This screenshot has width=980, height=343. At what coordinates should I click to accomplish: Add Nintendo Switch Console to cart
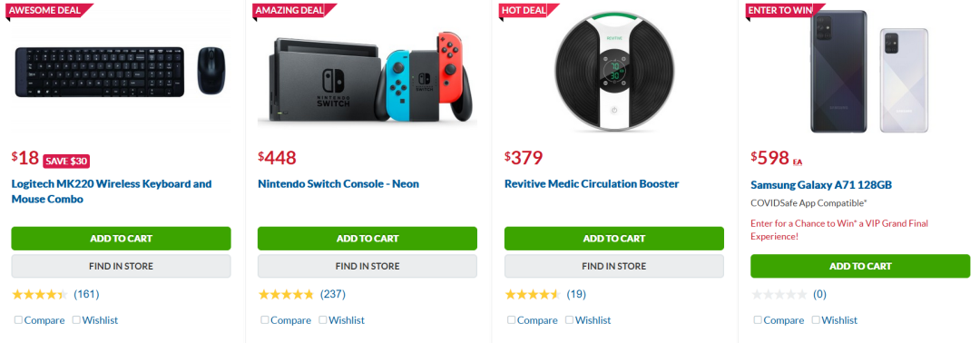[x=367, y=239]
